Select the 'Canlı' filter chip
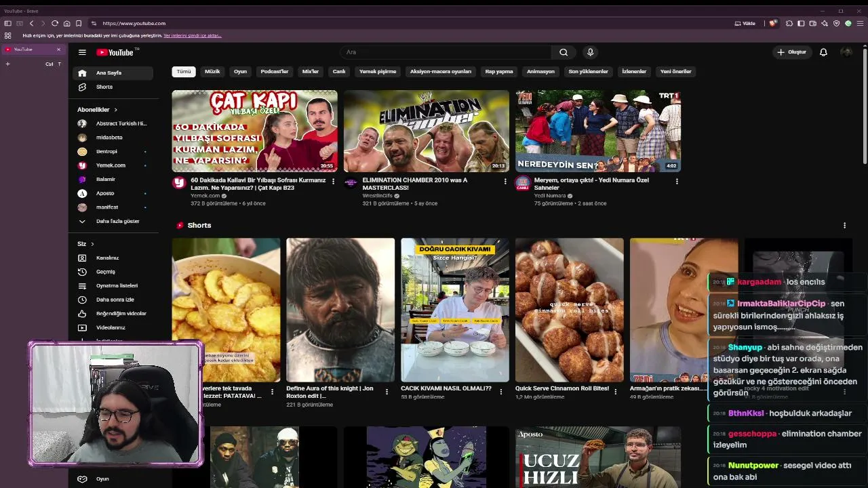The height and width of the screenshot is (488, 868). coord(339,71)
